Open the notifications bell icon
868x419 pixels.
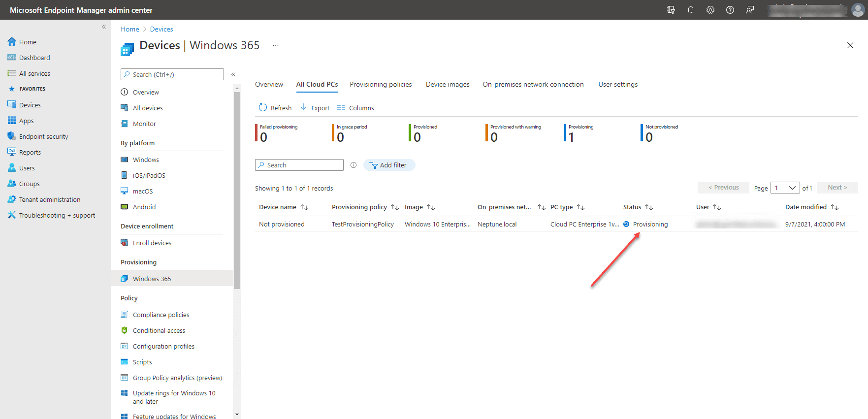click(690, 10)
